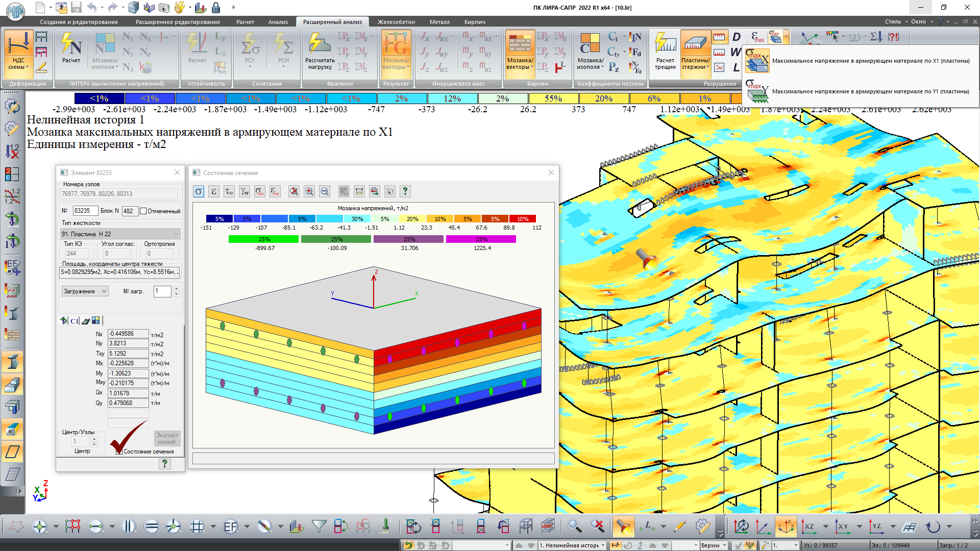Open the Расчет ribbon tab
Image resolution: width=980 pixels, height=551 pixels.
click(x=245, y=22)
